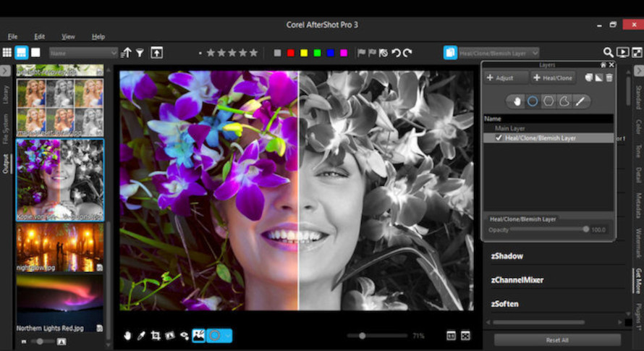Collapse the right panel arrow

tap(639, 71)
